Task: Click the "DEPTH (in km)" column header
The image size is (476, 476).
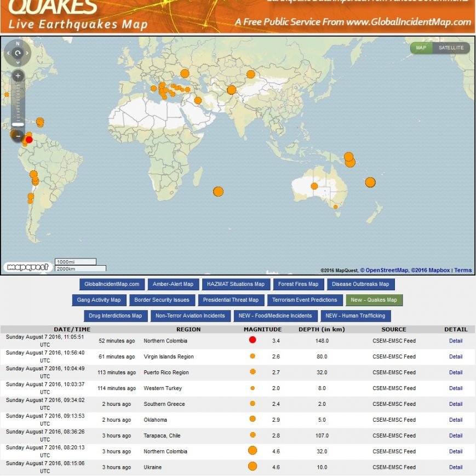Action: click(322, 329)
